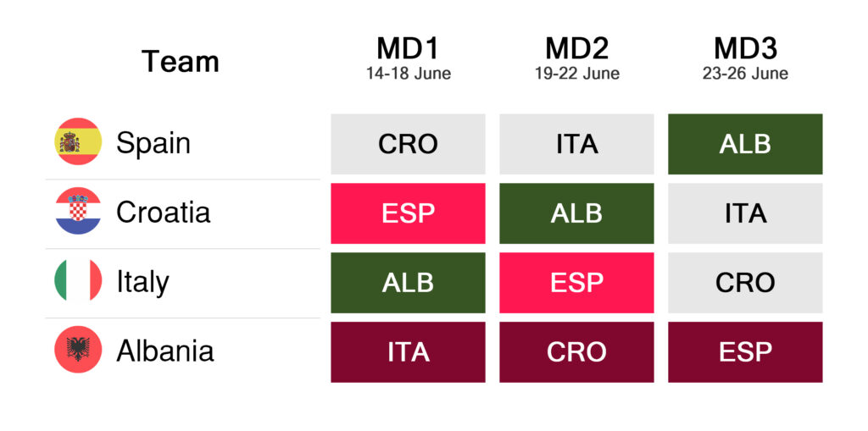Click the Spain flag icon
The width and height of the screenshot is (868, 431).
pos(78,142)
